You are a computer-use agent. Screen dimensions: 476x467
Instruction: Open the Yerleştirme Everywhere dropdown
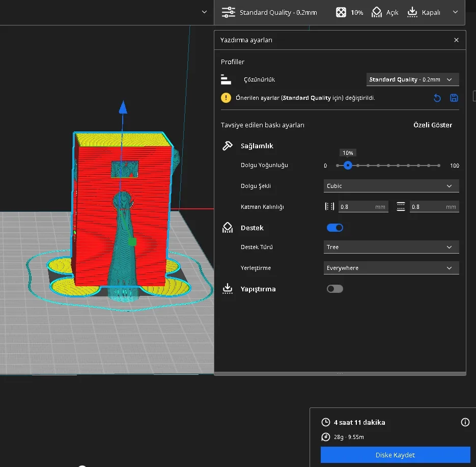[391, 268]
